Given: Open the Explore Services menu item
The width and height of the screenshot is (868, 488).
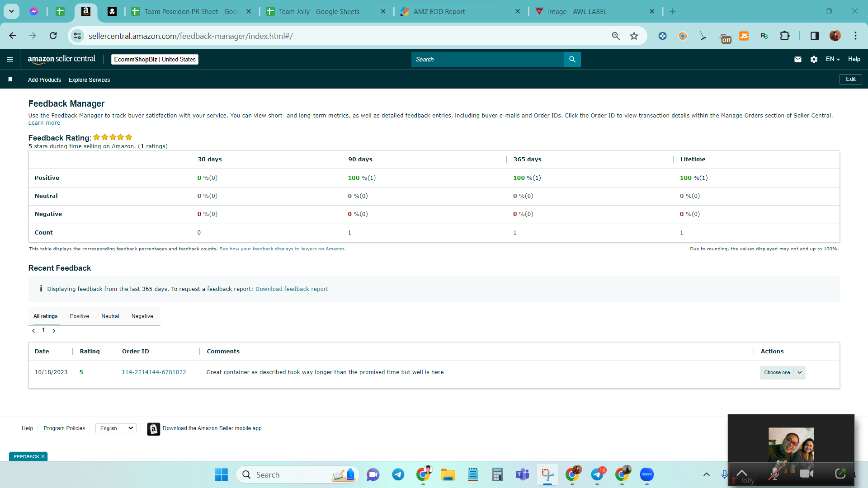Looking at the screenshot, I should (x=90, y=80).
